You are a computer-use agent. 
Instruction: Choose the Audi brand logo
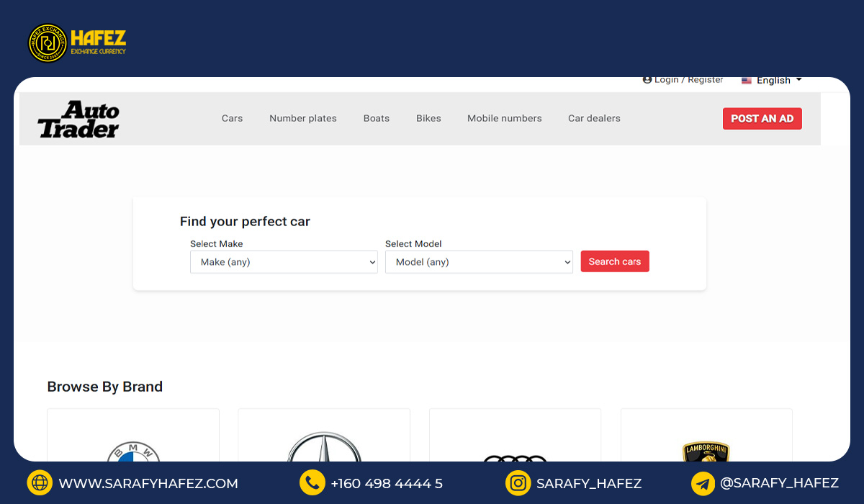pyautogui.click(x=515, y=456)
